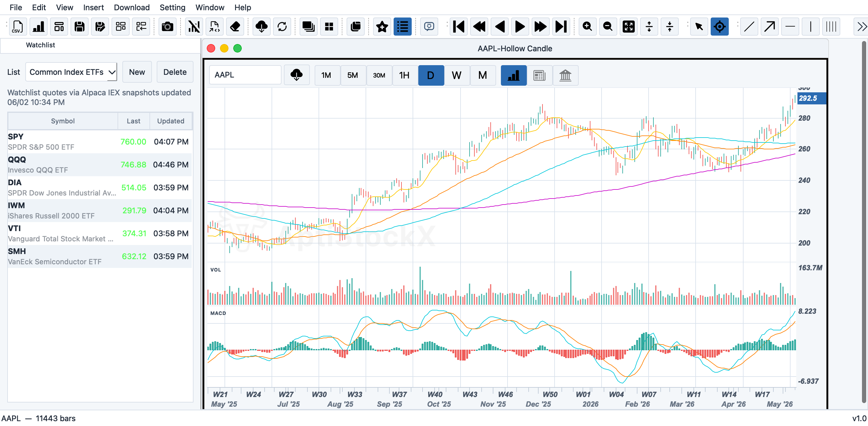Click the zoom out magnifier
This screenshot has height=426, width=868.
pyautogui.click(x=608, y=26)
